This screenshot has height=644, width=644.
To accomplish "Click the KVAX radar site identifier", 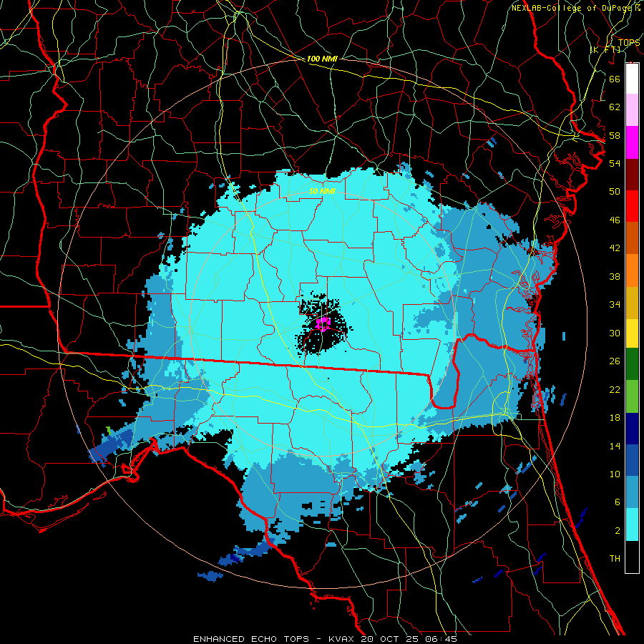I will point(343,639).
